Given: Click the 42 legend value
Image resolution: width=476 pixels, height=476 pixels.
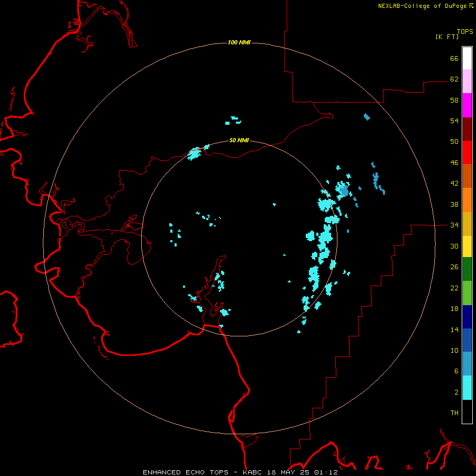Looking at the screenshot, I should pos(454,184).
